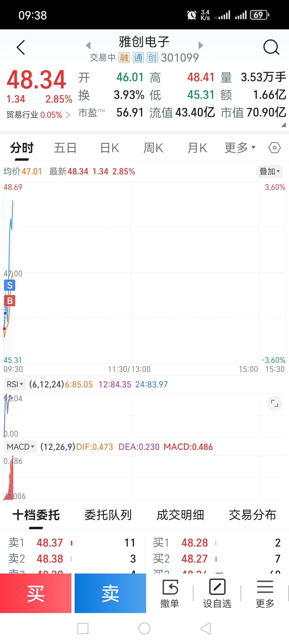Tap the S sell marker on chart
This screenshot has width=289, height=644.
[10, 285]
